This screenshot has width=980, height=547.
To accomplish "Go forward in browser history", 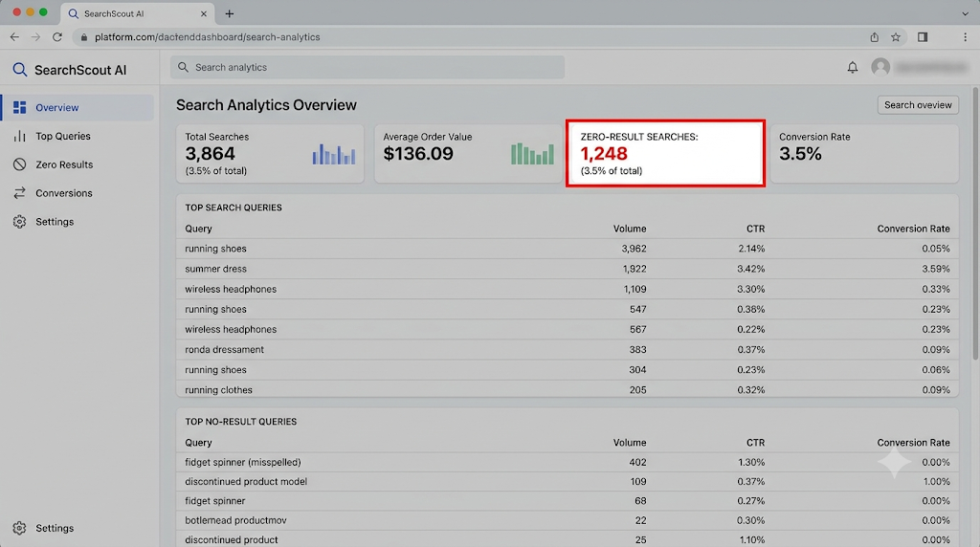I will (35, 37).
